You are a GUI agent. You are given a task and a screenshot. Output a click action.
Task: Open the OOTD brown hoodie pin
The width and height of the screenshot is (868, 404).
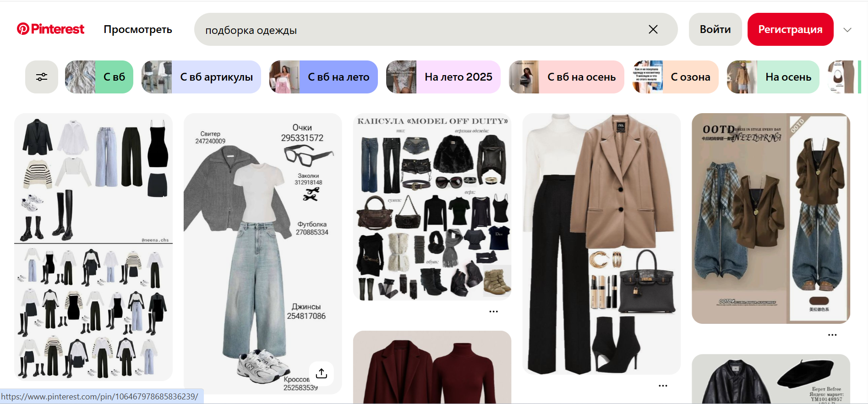pyautogui.click(x=771, y=218)
